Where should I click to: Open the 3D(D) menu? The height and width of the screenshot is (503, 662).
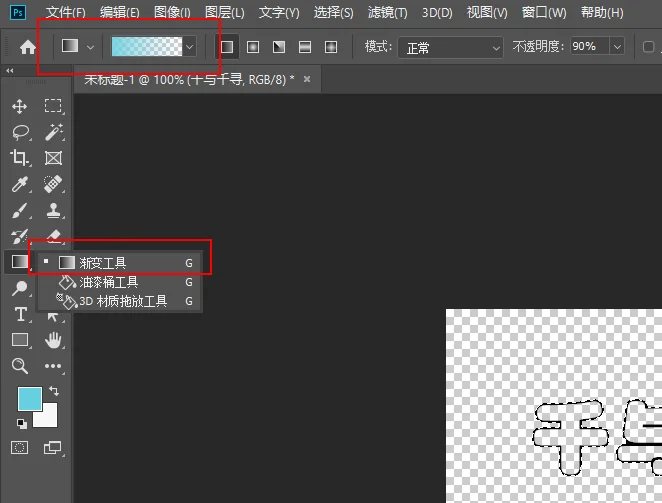(437, 12)
